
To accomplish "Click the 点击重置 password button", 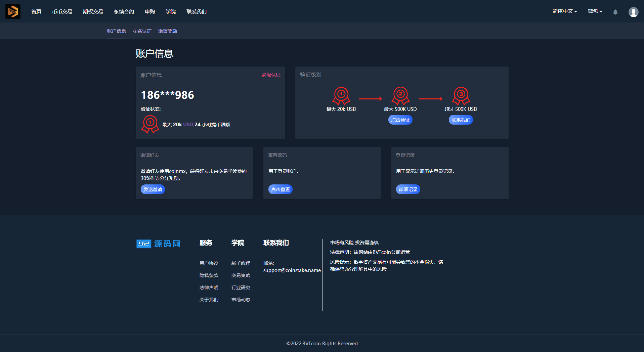I will pyautogui.click(x=281, y=189).
